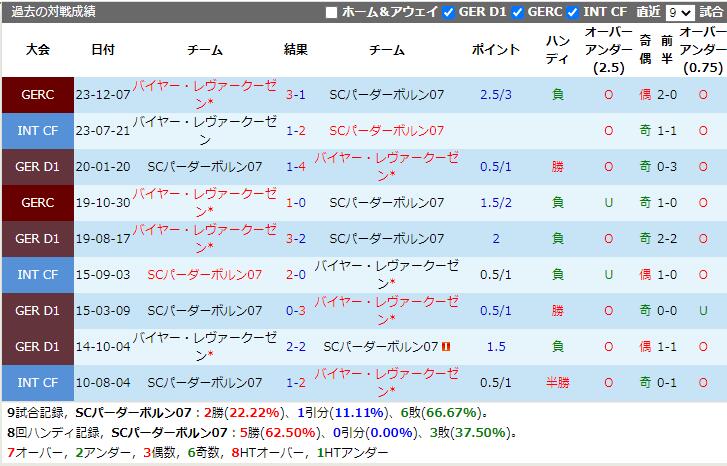The height and width of the screenshot is (466, 727).
Task: Click the ハンディ column header
Action: tap(558, 50)
